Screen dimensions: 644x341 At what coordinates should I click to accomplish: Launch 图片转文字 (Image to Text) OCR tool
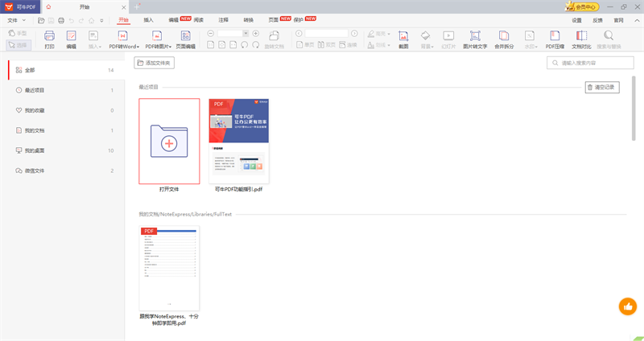click(476, 39)
